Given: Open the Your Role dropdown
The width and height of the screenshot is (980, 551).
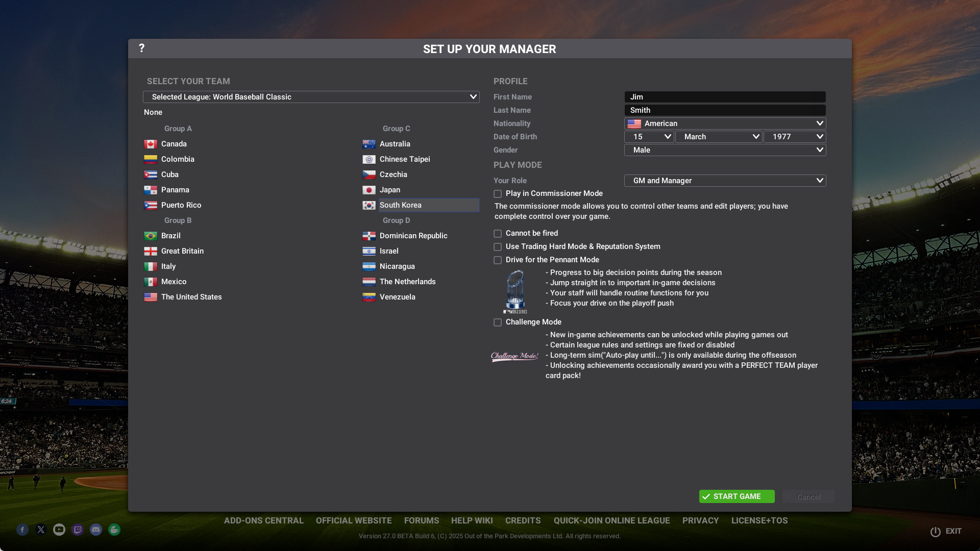Looking at the screenshot, I should pos(725,181).
